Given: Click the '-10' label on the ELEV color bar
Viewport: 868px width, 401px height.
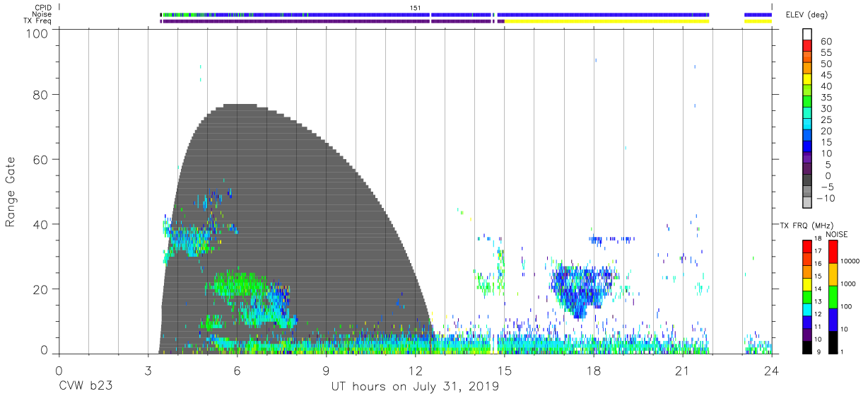Looking at the screenshot, I should [x=826, y=198].
